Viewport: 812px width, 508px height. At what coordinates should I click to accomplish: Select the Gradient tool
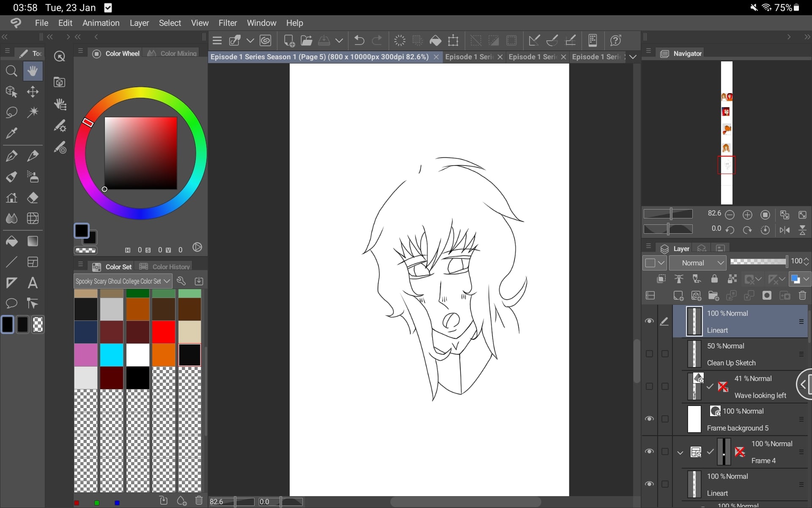(x=33, y=241)
